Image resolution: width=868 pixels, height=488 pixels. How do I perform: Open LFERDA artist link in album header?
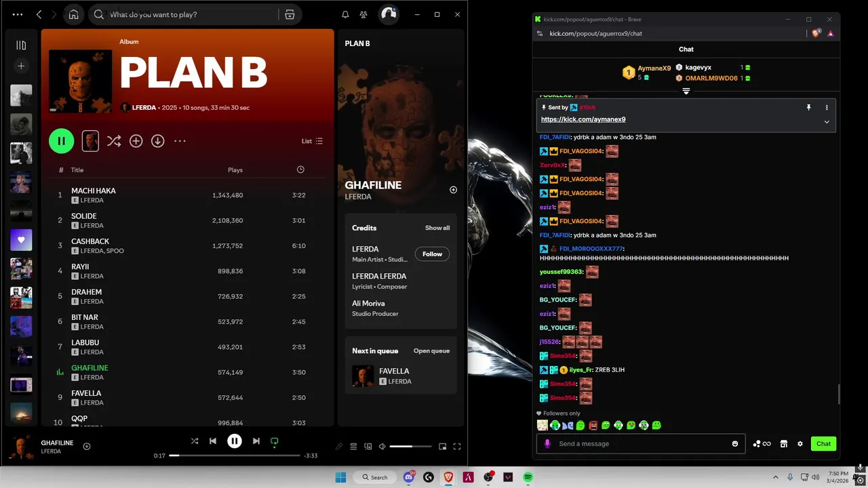pos(144,108)
